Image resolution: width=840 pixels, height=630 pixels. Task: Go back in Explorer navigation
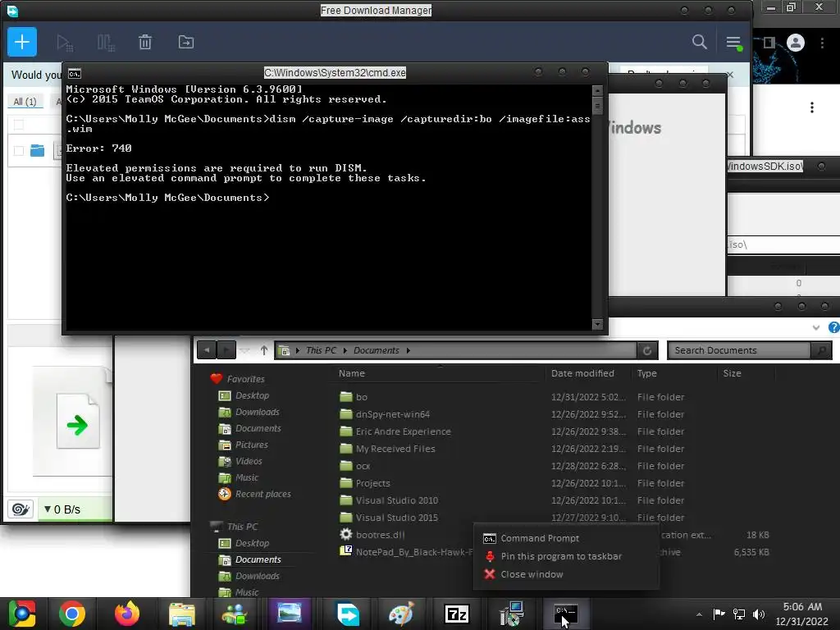[206, 350]
